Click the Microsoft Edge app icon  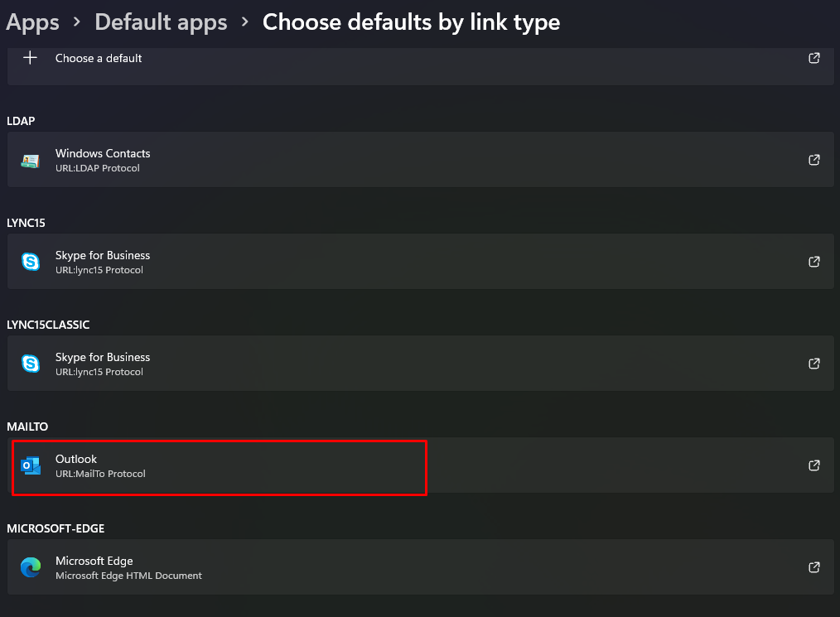(x=31, y=567)
